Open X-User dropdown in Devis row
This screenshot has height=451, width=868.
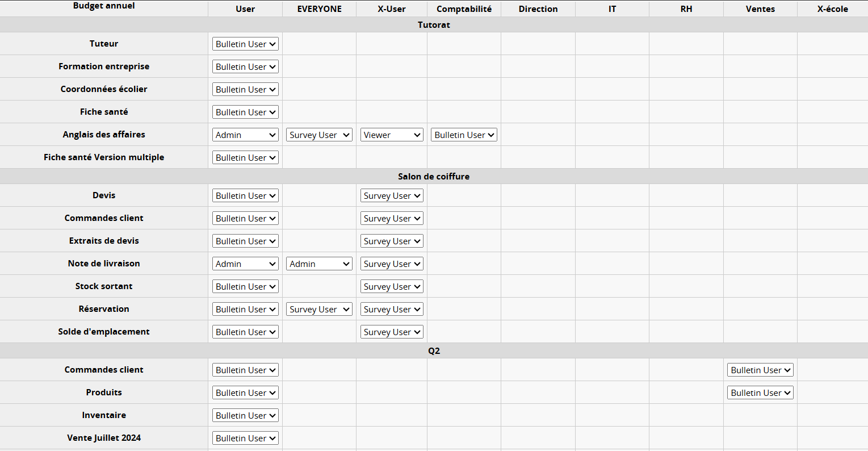[x=392, y=195]
